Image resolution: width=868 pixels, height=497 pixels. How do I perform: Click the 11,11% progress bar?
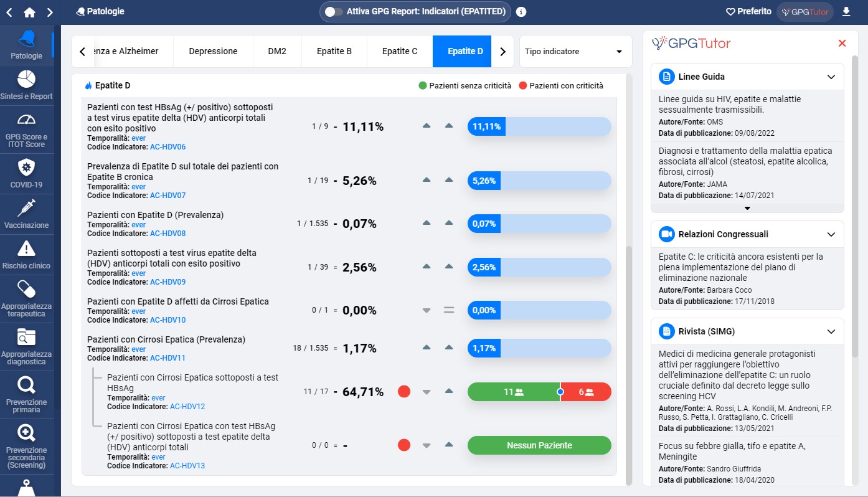539,126
